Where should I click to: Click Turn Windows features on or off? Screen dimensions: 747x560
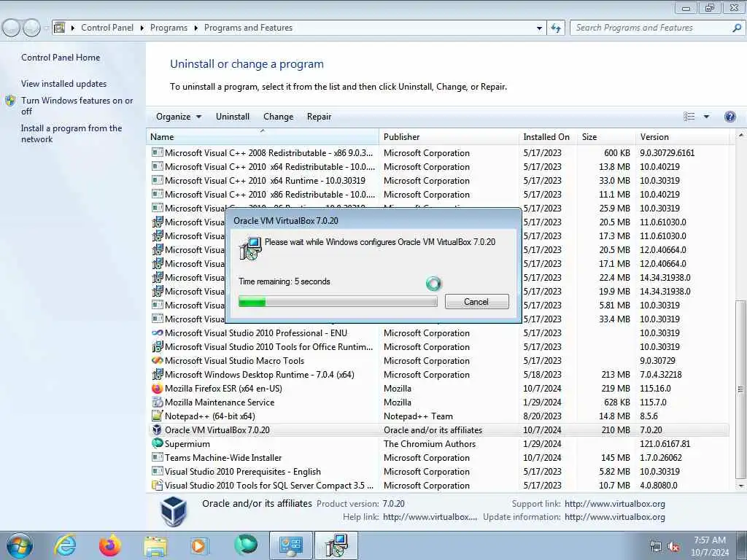click(77, 106)
